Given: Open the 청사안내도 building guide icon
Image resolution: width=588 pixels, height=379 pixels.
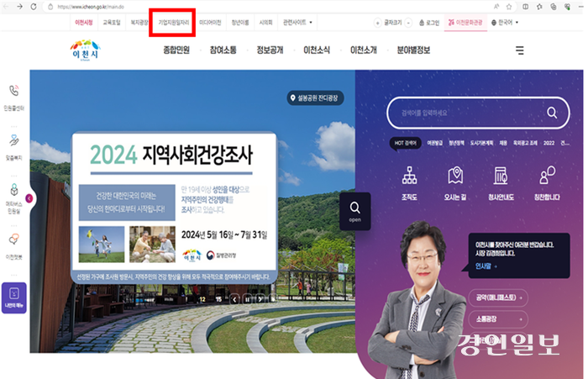Looking at the screenshot, I should 502,182.
